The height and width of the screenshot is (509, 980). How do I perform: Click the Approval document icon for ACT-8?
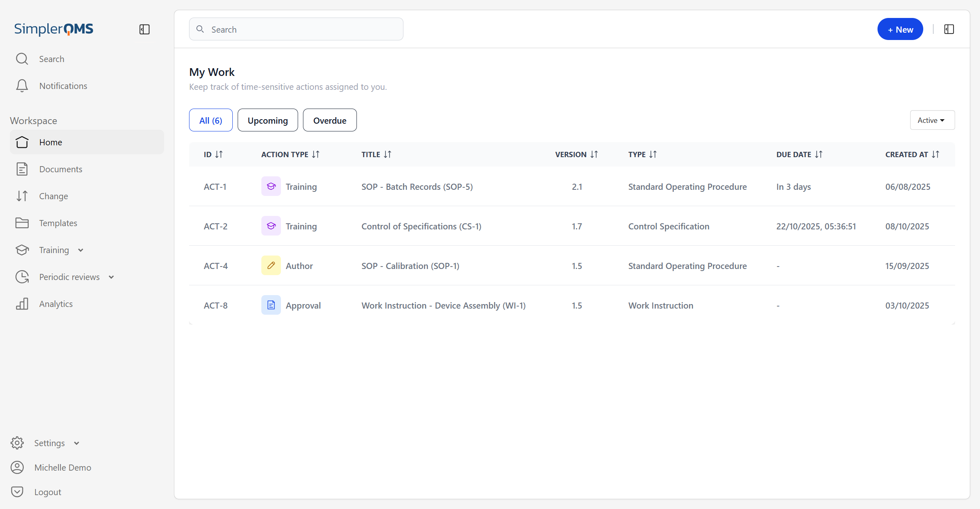tap(271, 305)
